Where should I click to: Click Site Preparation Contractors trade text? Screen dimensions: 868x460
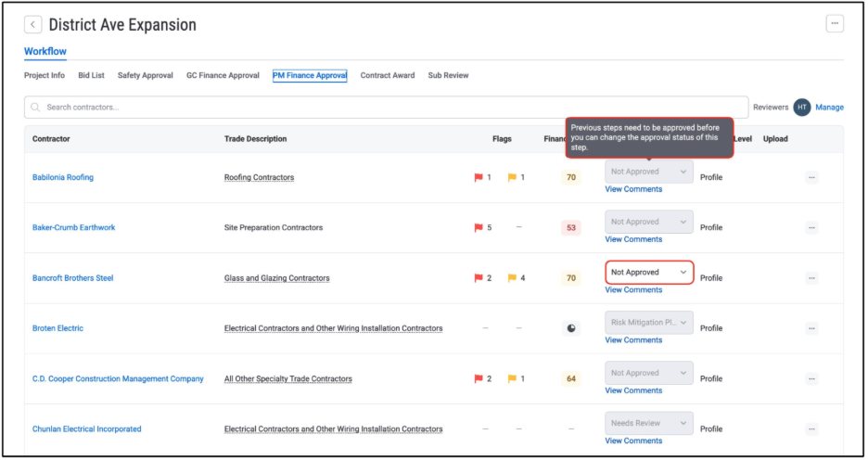274,227
